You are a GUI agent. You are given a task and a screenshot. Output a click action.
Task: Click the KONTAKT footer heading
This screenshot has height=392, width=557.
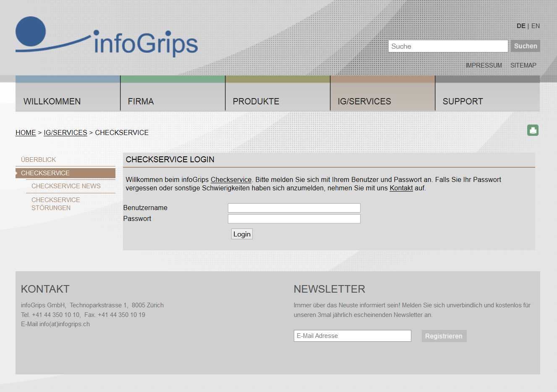coord(45,289)
